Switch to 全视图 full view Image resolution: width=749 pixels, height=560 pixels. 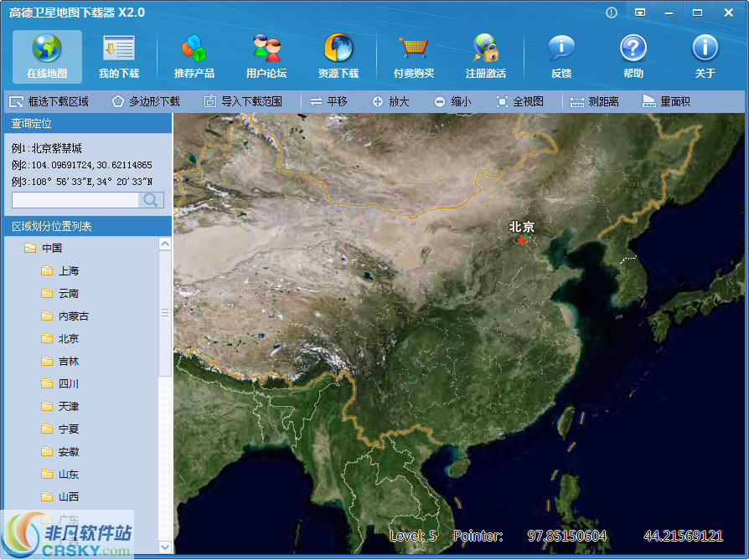pyautogui.click(x=519, y=101)
